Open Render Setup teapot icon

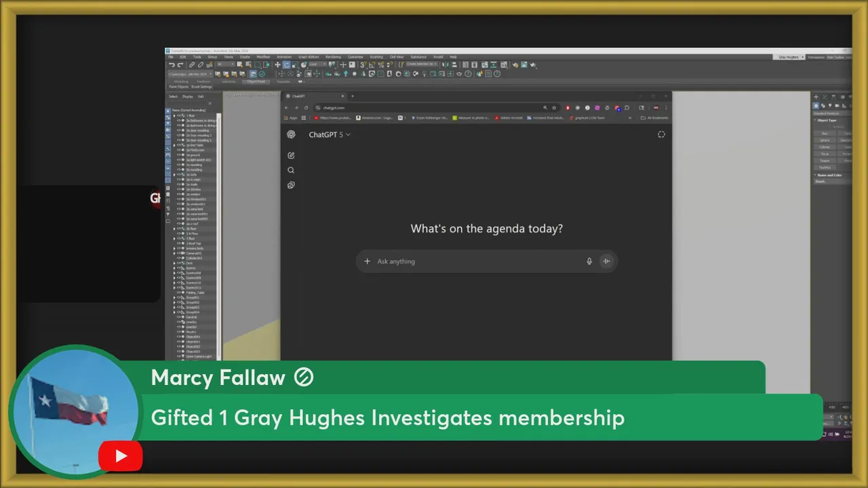515,64
